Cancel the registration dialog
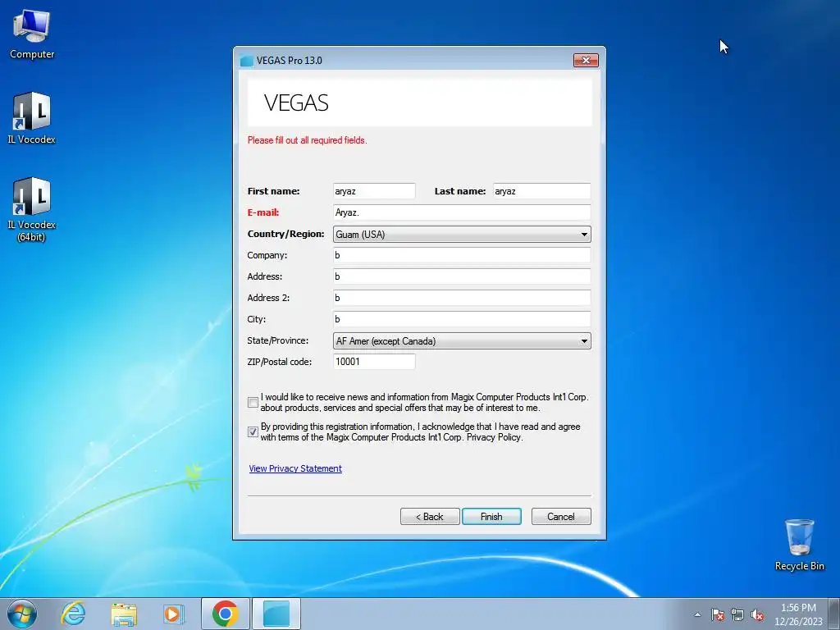This screenshot has height=630, width=840. [561, 517]
